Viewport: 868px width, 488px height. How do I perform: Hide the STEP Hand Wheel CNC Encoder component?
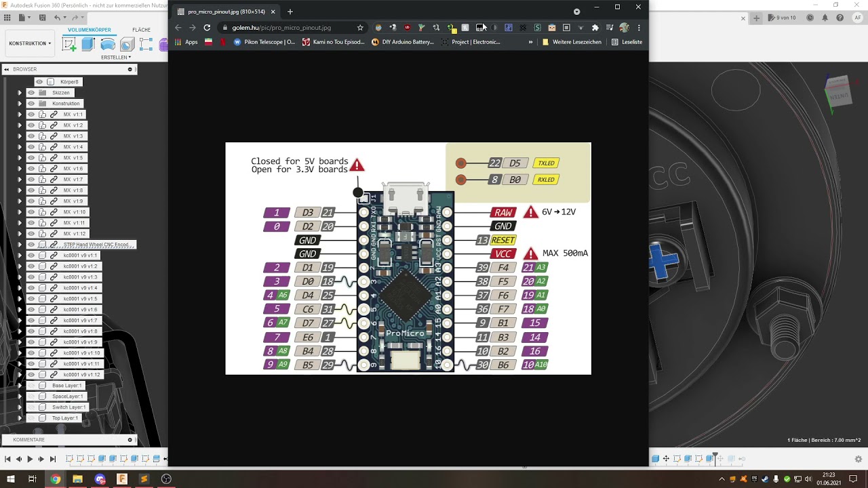(31, 245)
